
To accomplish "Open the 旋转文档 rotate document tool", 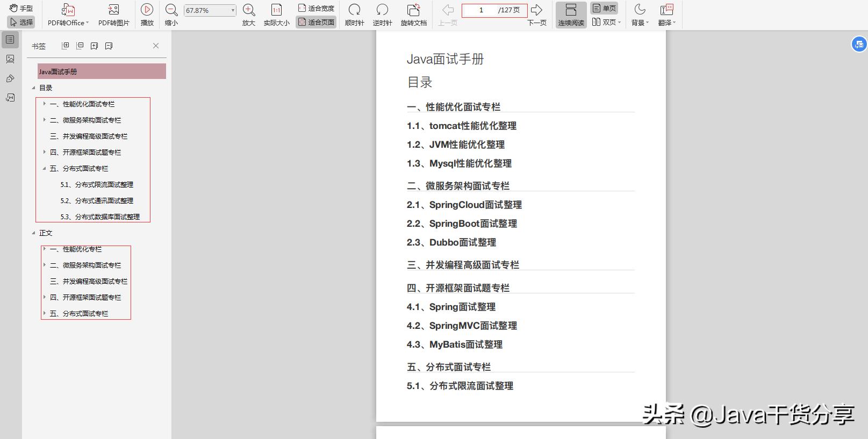I will (413, 15).
